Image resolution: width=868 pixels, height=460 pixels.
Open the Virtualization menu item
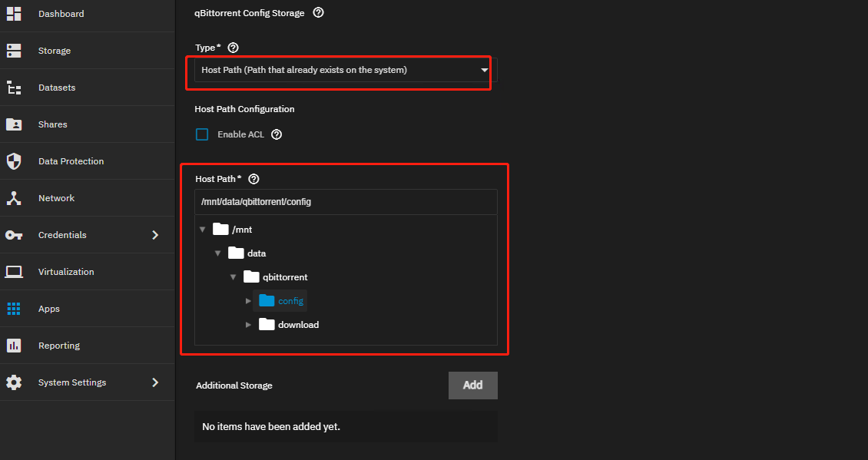88,272
